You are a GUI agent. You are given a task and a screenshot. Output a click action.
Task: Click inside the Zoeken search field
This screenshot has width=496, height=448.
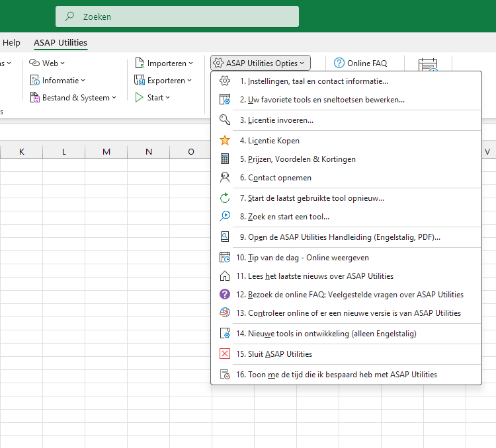click(177, 17)
